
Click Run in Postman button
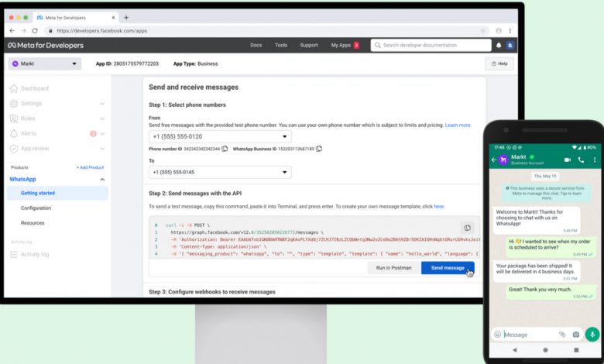pyautogui.click(x=393, y=268)
